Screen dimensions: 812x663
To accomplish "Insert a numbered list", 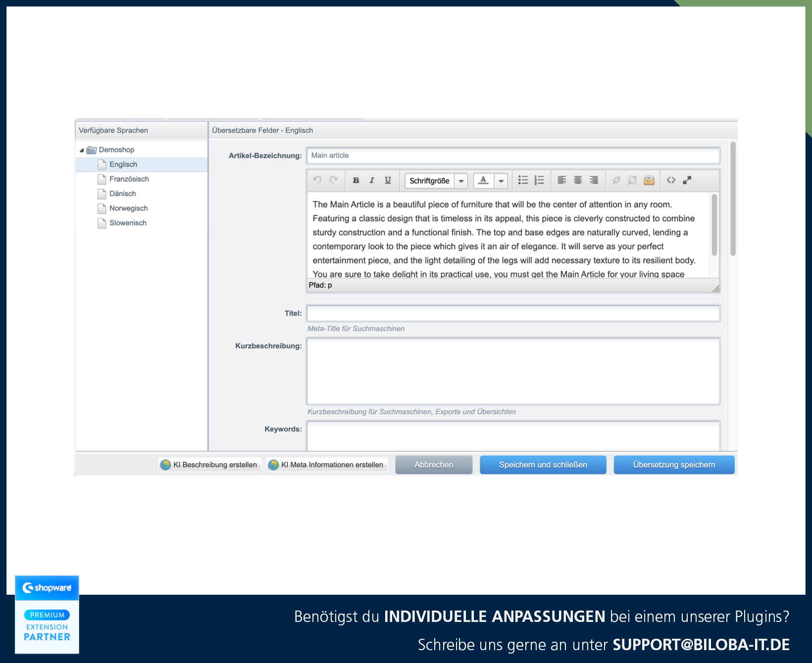I will click(x=539, y=180).
